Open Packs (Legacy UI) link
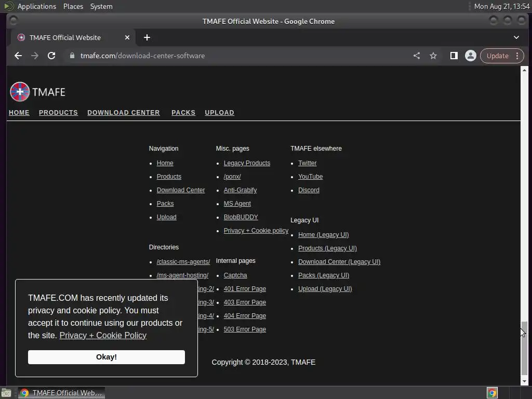 324,275
